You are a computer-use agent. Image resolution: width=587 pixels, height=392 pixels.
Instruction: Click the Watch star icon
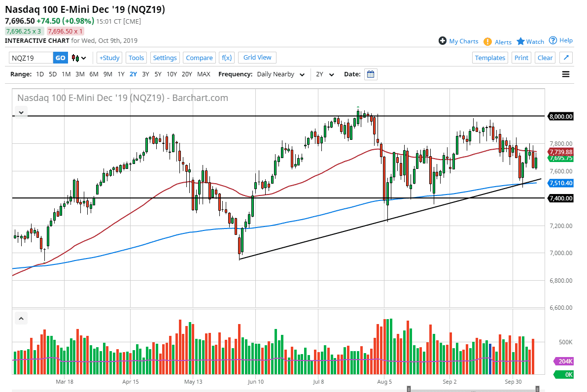coord(520,41)
